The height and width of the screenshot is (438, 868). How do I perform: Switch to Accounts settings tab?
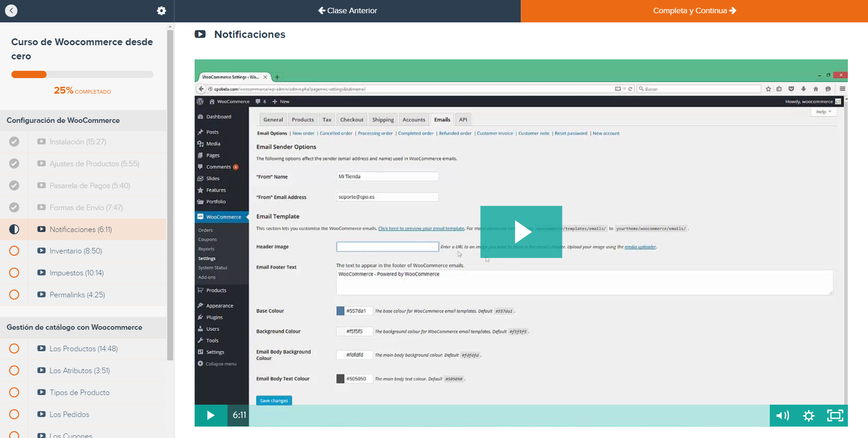pyautogui.click(x=414, y=120)
